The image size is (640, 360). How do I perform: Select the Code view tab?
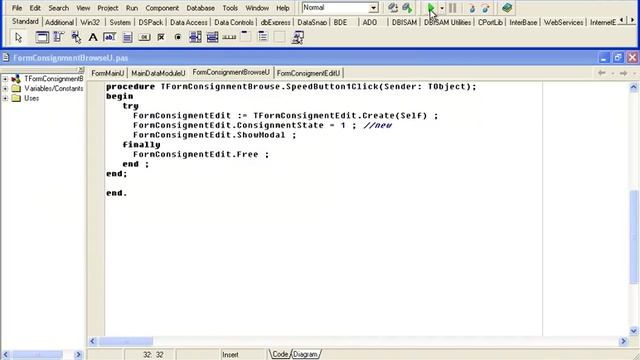(x=280, y=354)
